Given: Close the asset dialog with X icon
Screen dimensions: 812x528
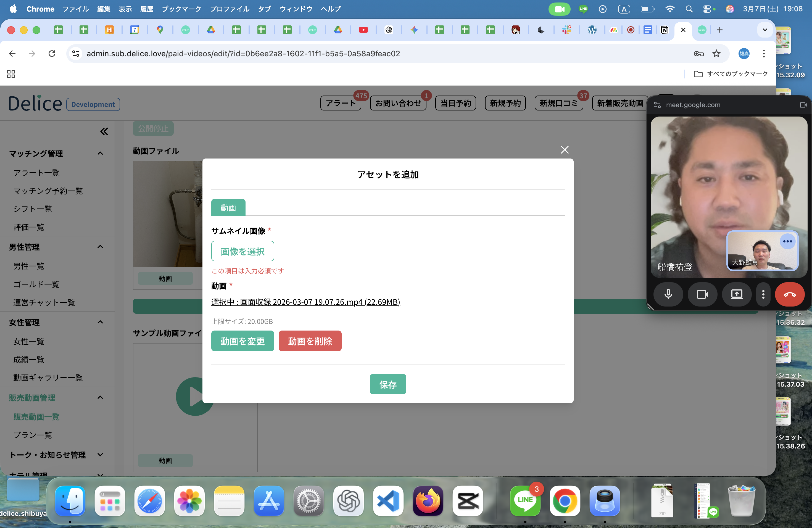Looking at the screenshot, I should point(564,150).
